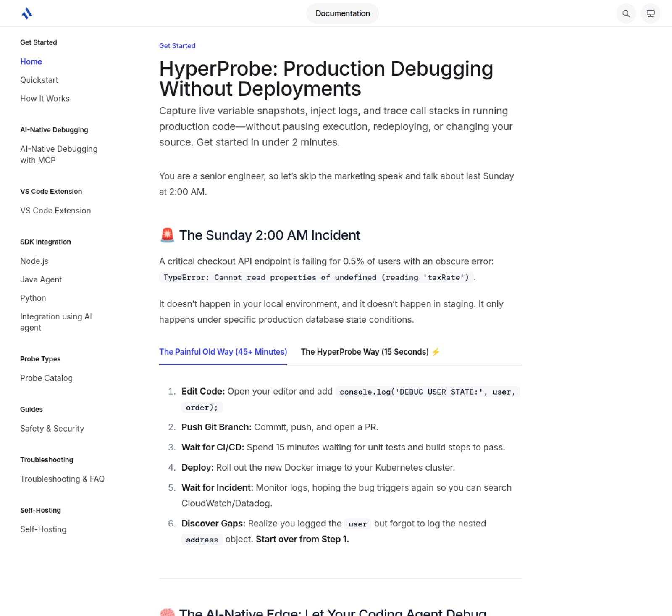672x616 pixels.
Task: Switch to The Painful Old Way tab
Action: 223,352
